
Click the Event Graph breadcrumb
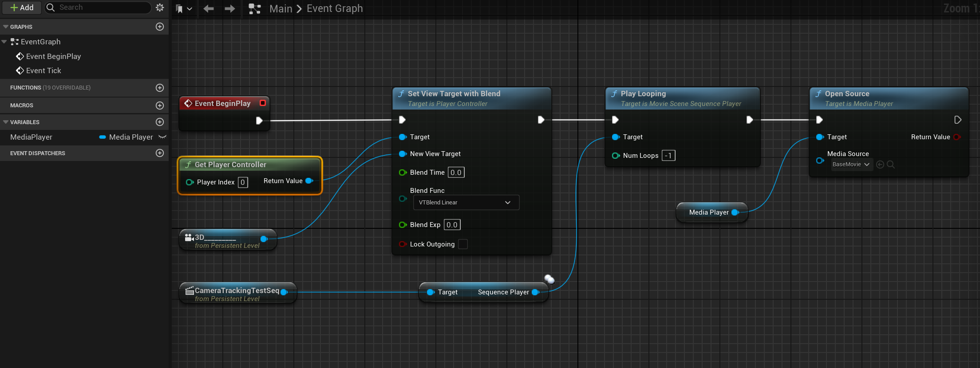[335, 8]
